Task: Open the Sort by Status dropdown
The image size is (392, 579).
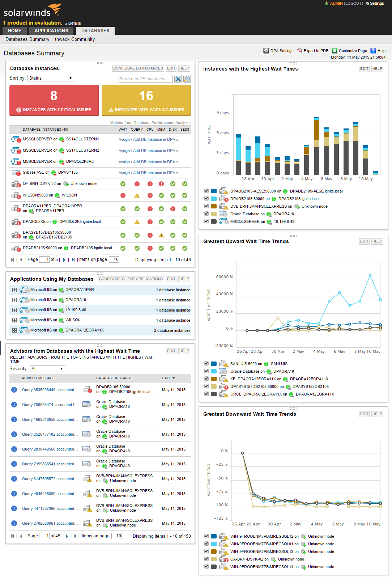Action: 51,78
